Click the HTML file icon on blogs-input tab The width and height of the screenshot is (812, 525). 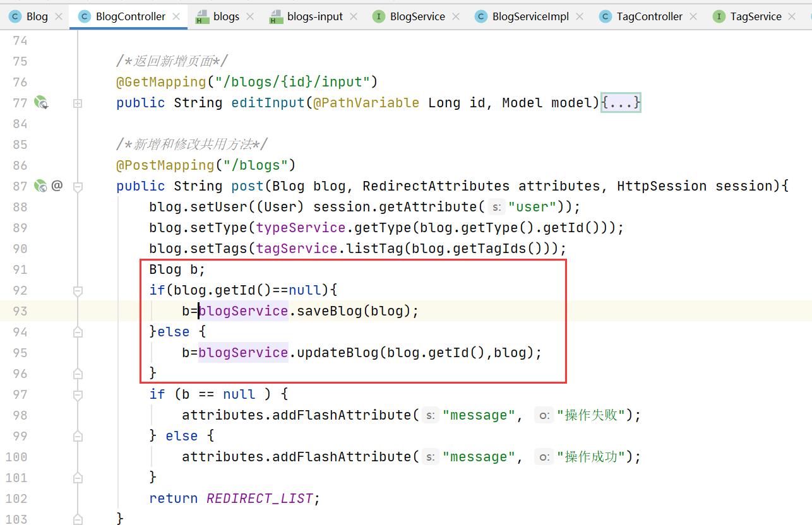(276, 17)
